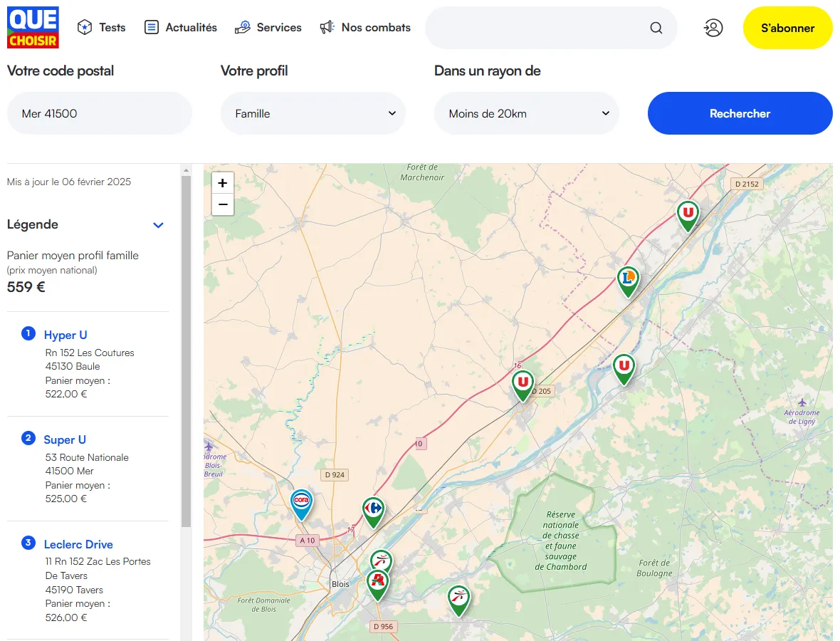Select the Carrefour map pin
Image resolution: width=840 pixels, height=641 pixels.
[374, 512]
